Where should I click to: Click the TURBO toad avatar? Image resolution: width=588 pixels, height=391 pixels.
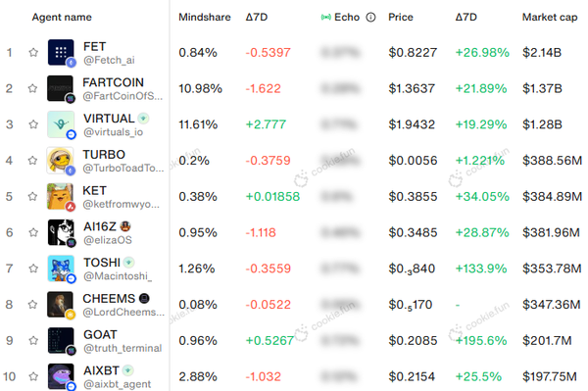[60, 161]
